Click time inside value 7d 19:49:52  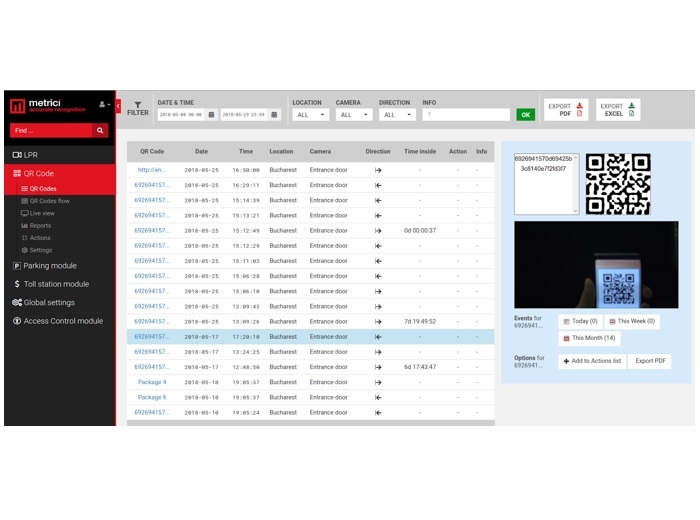click(420, 321)
